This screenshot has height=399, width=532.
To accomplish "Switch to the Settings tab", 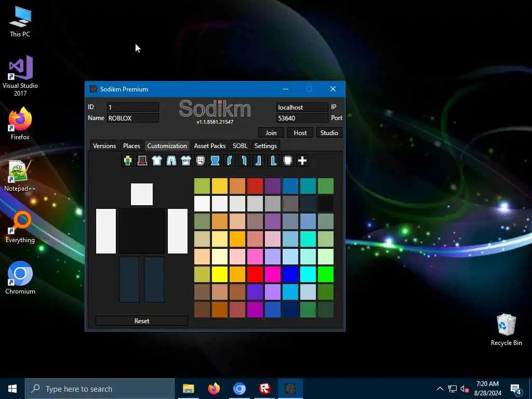I will click(x=265, y=145).
